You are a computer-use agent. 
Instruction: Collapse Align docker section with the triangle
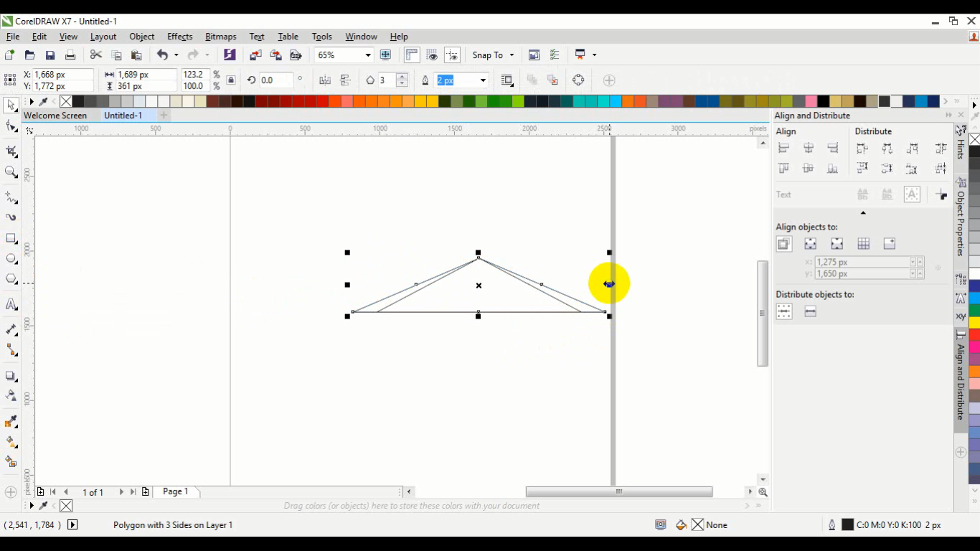(863, 213)
